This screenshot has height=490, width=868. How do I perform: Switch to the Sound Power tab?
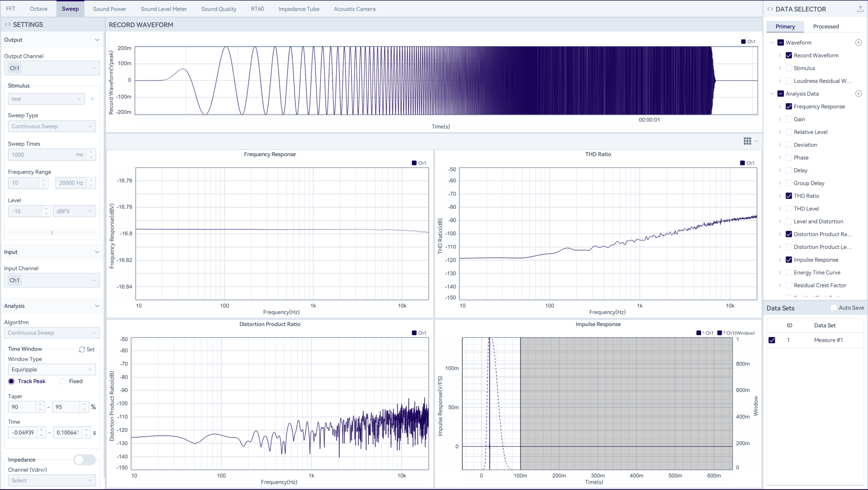click(x=110, y=9)
